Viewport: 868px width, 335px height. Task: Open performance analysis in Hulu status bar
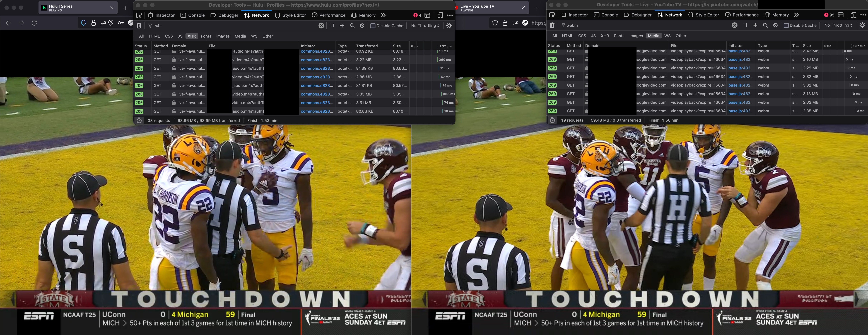(139, 121)
